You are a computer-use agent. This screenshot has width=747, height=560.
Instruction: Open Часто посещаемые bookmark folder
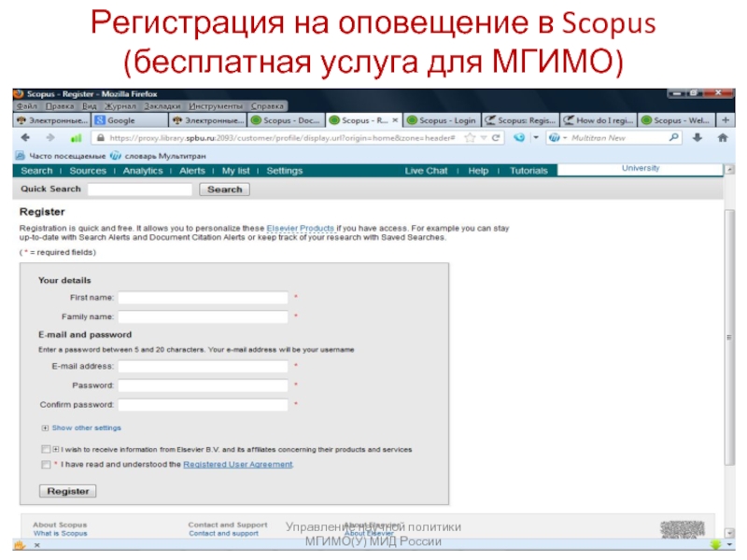[61, 156]
